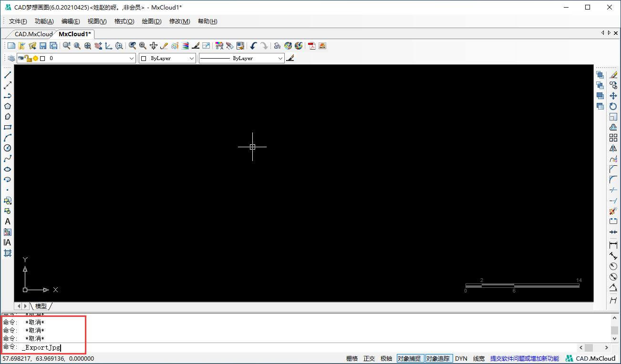621x364 pixels.
Task: Toggle 正交 ortho mode in status bar
Action: (x=369, y=358)
